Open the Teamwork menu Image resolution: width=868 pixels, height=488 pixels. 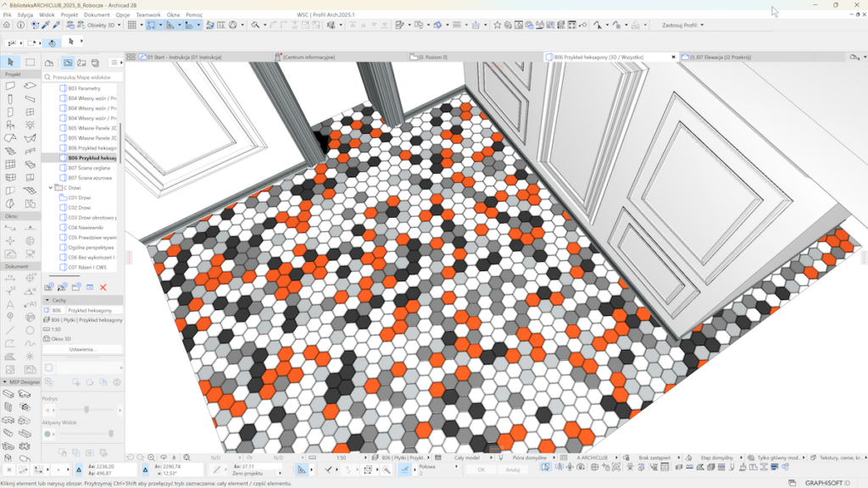pos(148,15)
